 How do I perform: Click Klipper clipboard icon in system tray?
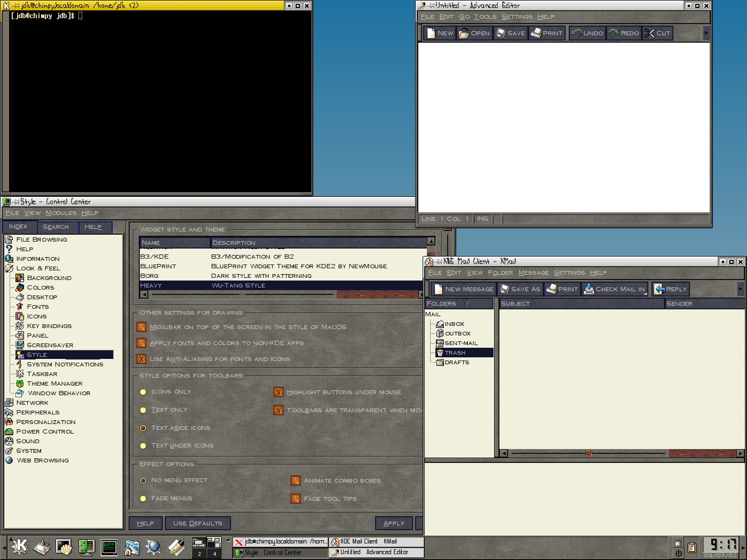click(x=692, y=548)
